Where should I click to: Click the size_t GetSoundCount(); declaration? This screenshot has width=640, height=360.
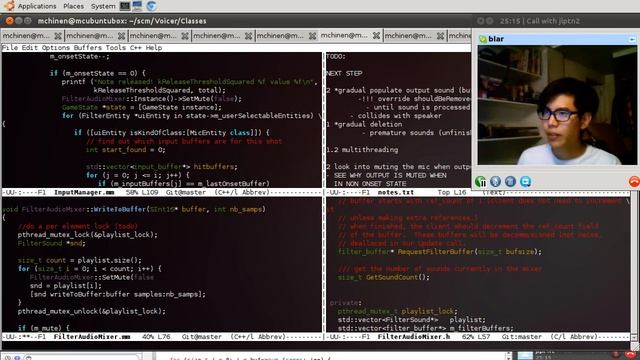pyautogui.click(x=384, y=277)
